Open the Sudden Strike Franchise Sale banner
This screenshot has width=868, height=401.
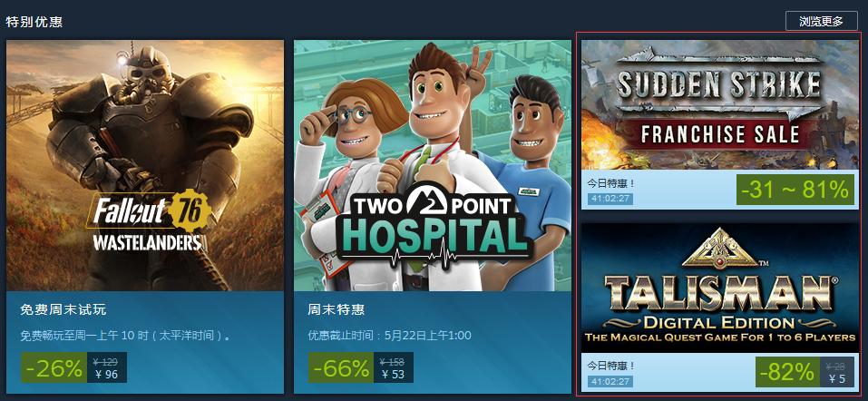[x=719, y=104]
